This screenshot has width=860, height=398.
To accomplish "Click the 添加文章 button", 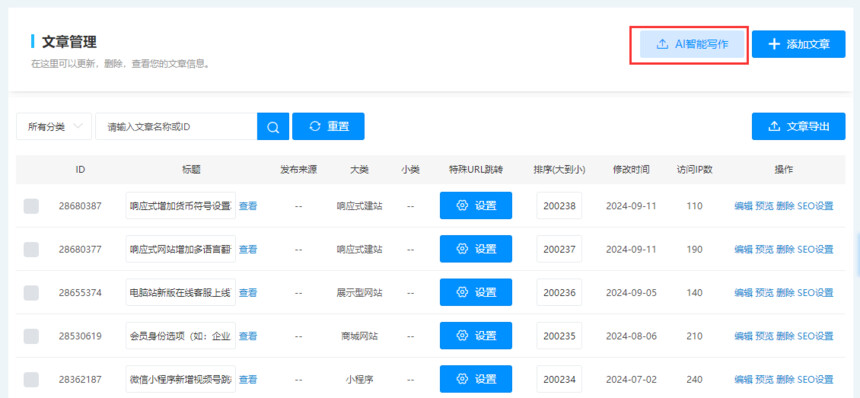I will click(799, 44).
